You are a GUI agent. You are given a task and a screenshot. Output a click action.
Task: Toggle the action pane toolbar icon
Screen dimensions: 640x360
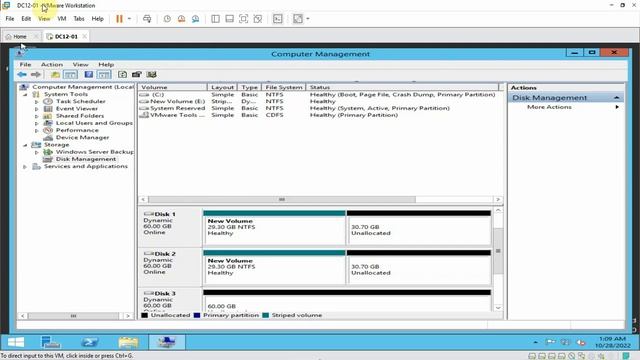104,74
